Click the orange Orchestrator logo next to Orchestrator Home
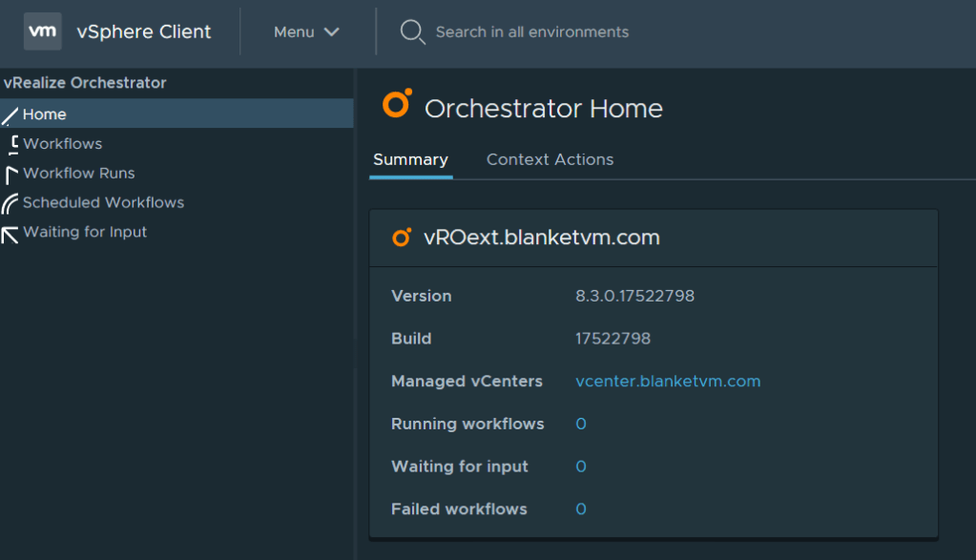 (x=396, y=104)
